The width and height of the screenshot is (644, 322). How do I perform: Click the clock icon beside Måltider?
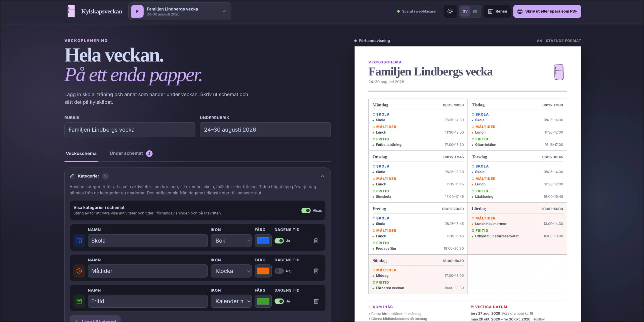79,271
